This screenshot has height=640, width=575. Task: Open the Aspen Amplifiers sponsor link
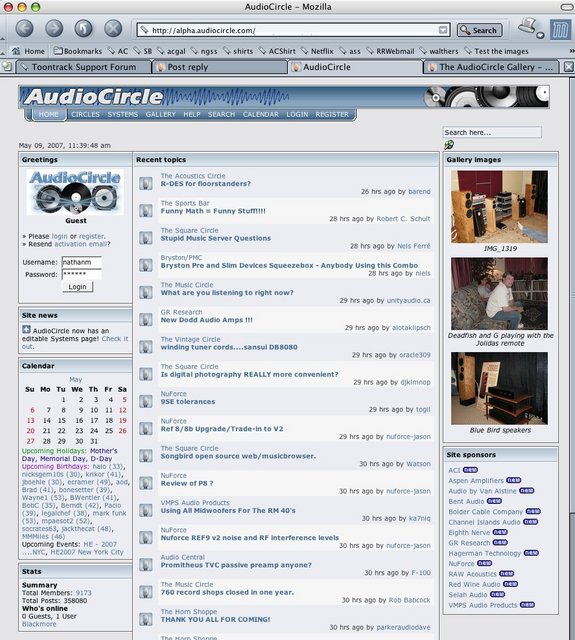pos(476,480)
